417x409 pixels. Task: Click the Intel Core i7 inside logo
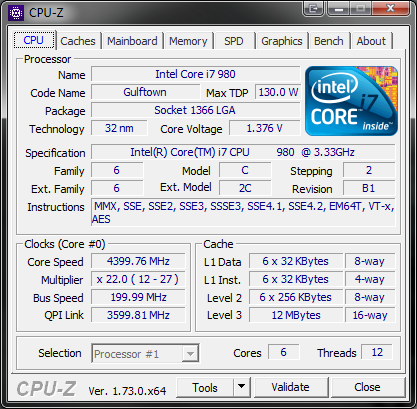pos(351,101)
